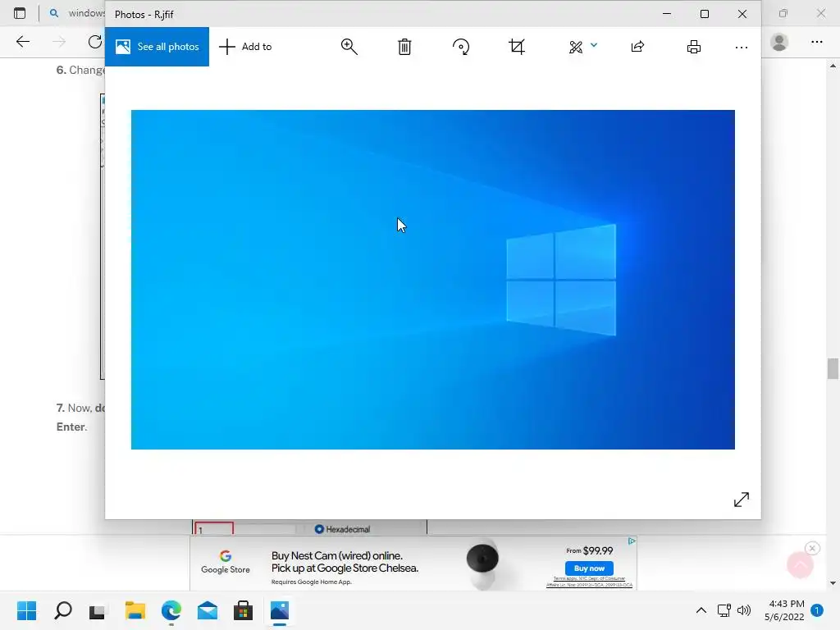Image resolution: width=840 pixels, height=630 pixels.
Task: Open the Edit and Create icon
Action: [x=576, y=47]
